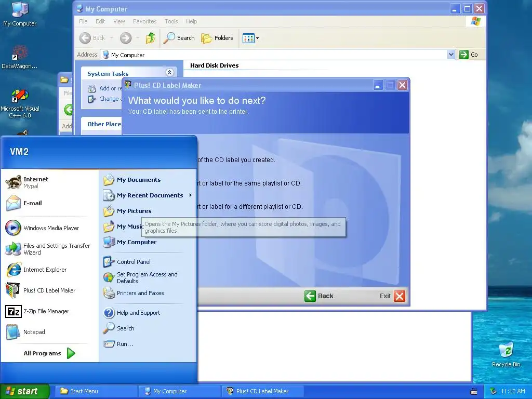
Task: Open Set Program Access and Defaults
Action: point(148,277)
